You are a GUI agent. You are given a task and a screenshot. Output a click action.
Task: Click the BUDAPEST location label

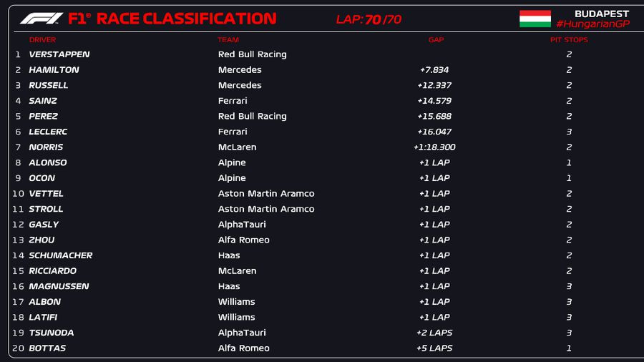[601, 14]
